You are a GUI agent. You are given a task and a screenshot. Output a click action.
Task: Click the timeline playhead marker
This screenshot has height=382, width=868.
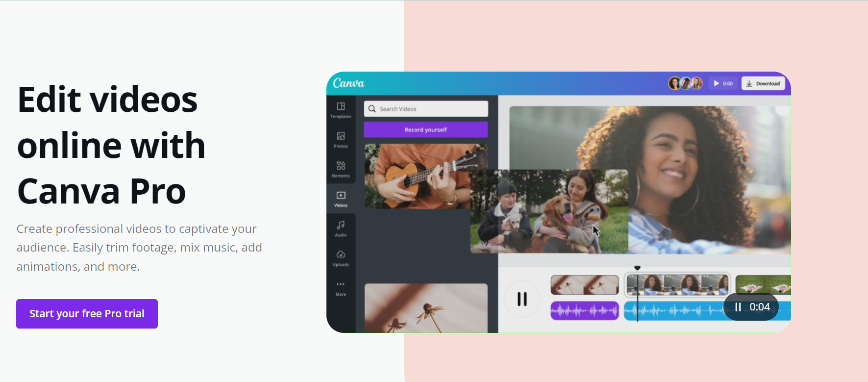click(x=637, y=268)
